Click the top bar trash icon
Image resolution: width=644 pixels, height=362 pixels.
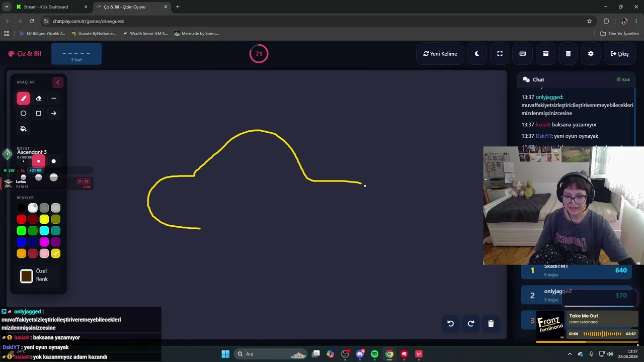[568, 54]
